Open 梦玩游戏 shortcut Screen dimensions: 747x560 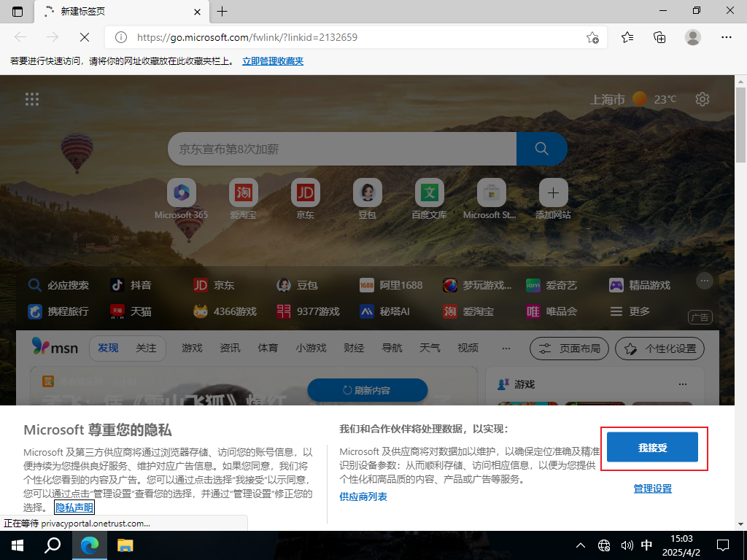click(x=477, y=285)
